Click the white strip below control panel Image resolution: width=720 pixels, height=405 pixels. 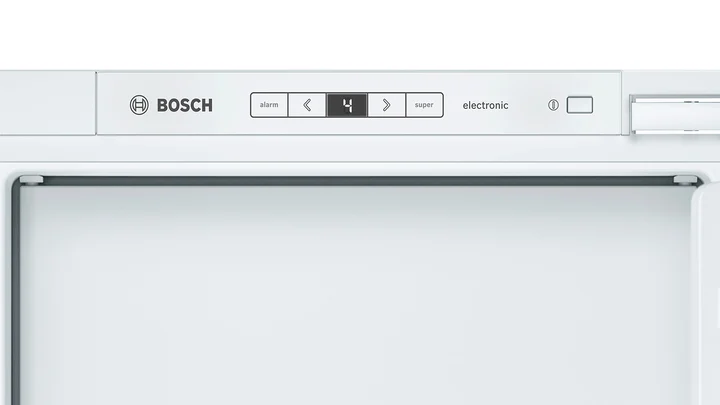(360, 148)
